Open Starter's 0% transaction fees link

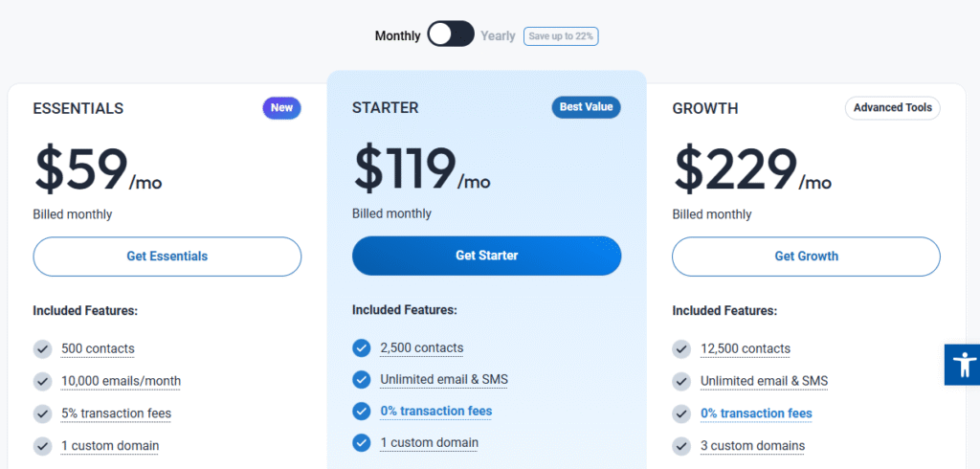click(x=435, y=412)
